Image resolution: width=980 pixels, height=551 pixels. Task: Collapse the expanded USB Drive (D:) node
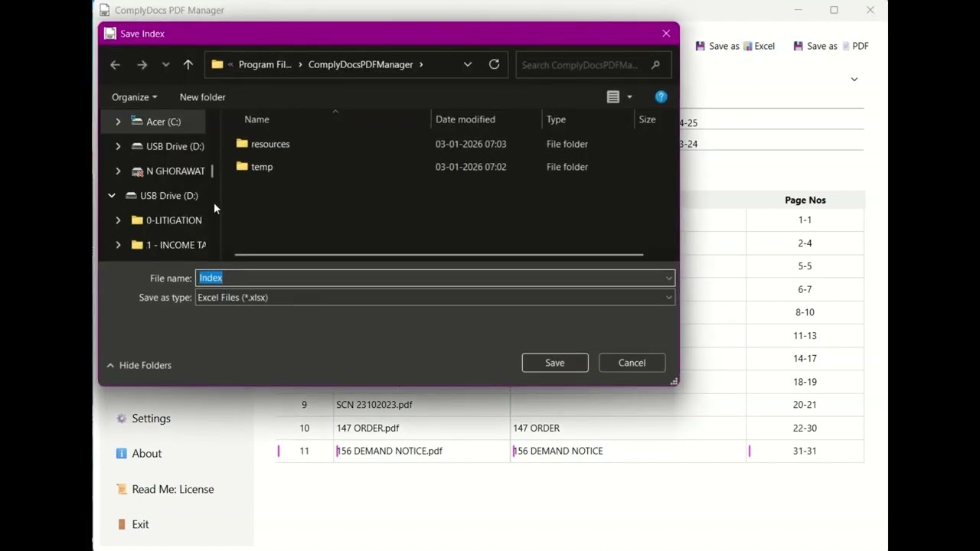112,196
